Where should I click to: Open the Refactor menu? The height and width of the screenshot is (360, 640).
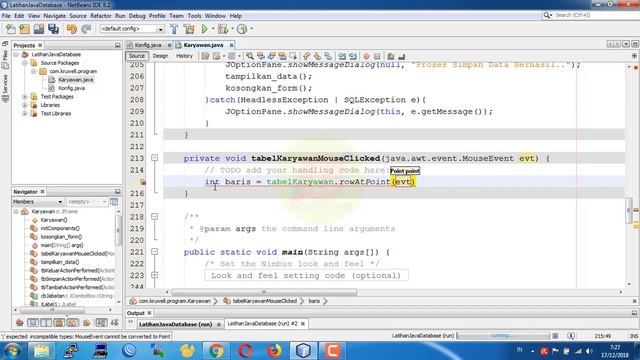coord(101,16)
